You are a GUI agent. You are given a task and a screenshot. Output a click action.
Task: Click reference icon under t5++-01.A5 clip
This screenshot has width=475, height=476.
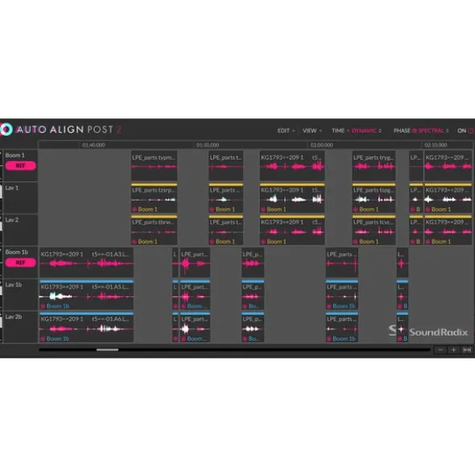coord(43,306)
